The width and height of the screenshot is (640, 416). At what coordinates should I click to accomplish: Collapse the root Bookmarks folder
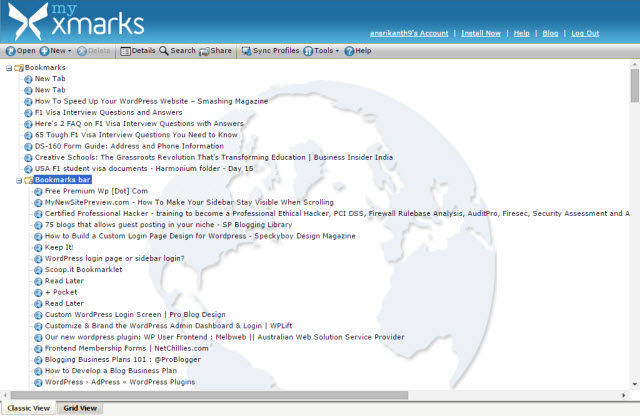(x=9, y=68)
